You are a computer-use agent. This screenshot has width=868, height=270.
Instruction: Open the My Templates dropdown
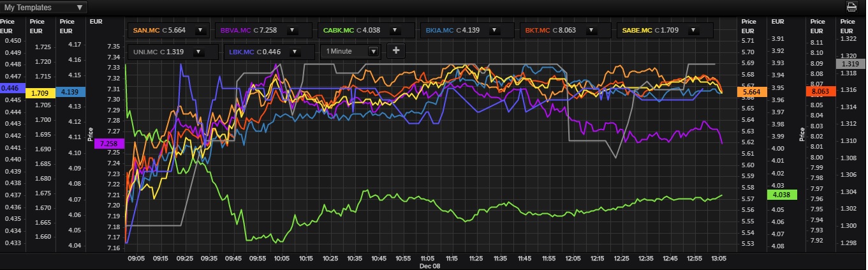pos(43,8)
